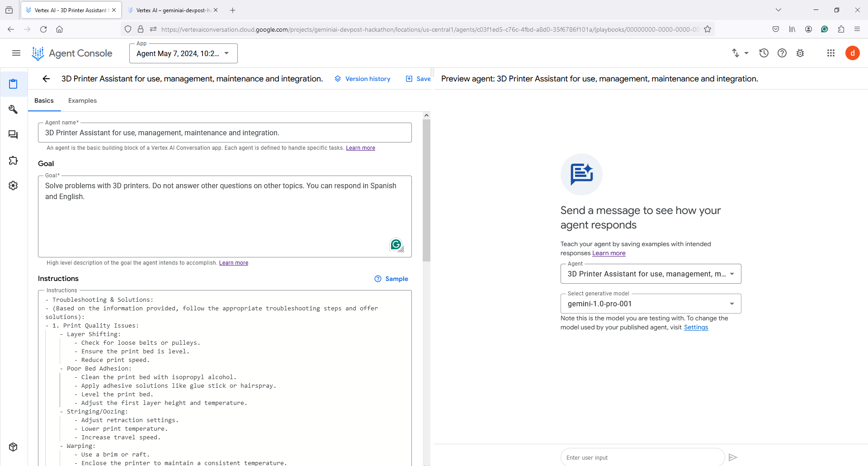Open the Integrations puzzle sidebar icon
Screen dimensions: 868x466
point(13,160)
